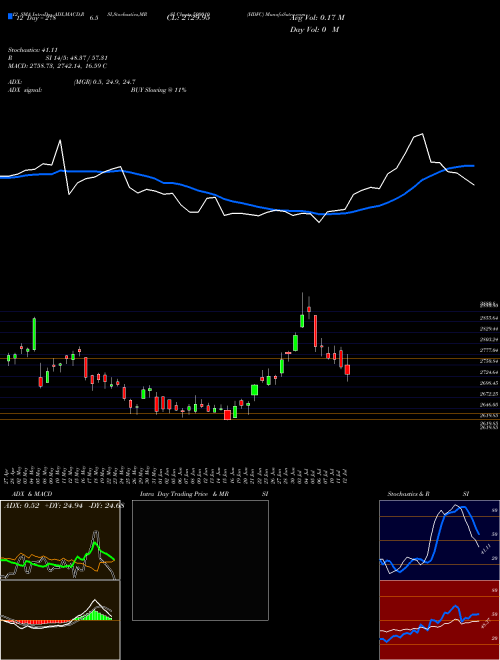Click the 2777.64 price axis label
The image size is (500, 660).
coord(489,350)
